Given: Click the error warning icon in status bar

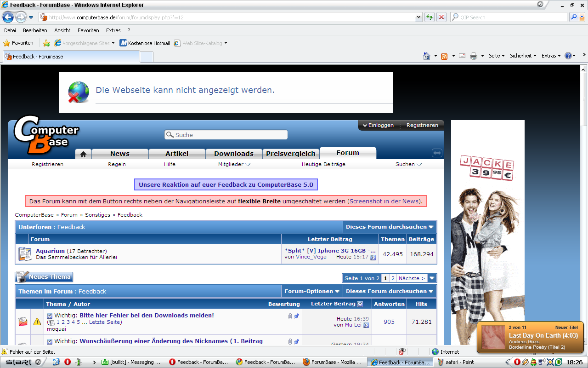Looking at the screenshot, I should [5, 352].
